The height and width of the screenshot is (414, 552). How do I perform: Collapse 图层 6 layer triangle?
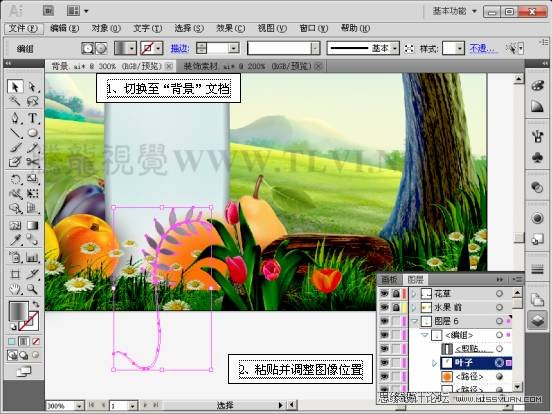pos(414,321)
